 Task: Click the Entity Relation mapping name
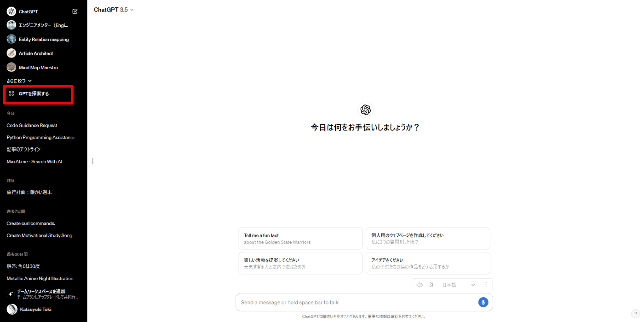pos(44,40)
